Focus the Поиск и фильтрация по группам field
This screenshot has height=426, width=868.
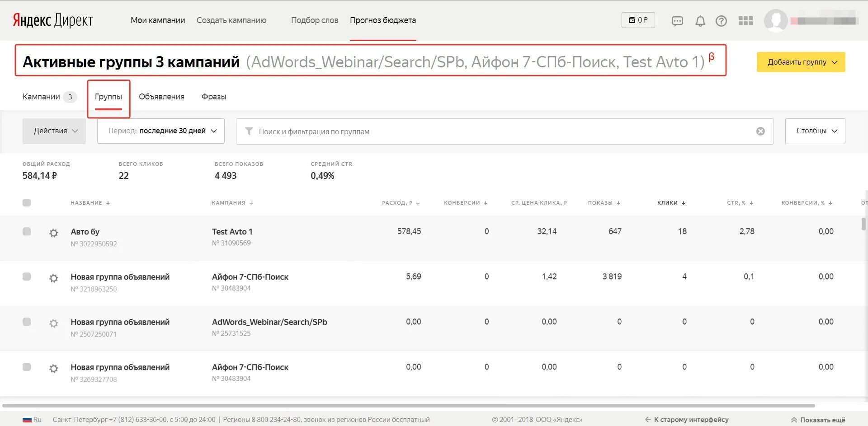(505, 131)
